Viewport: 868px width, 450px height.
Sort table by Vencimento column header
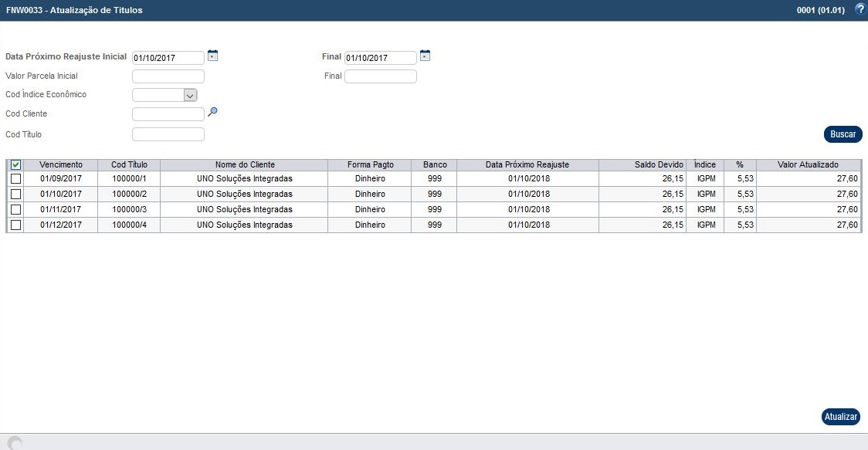pyautogui.click(x=61, y=165)
